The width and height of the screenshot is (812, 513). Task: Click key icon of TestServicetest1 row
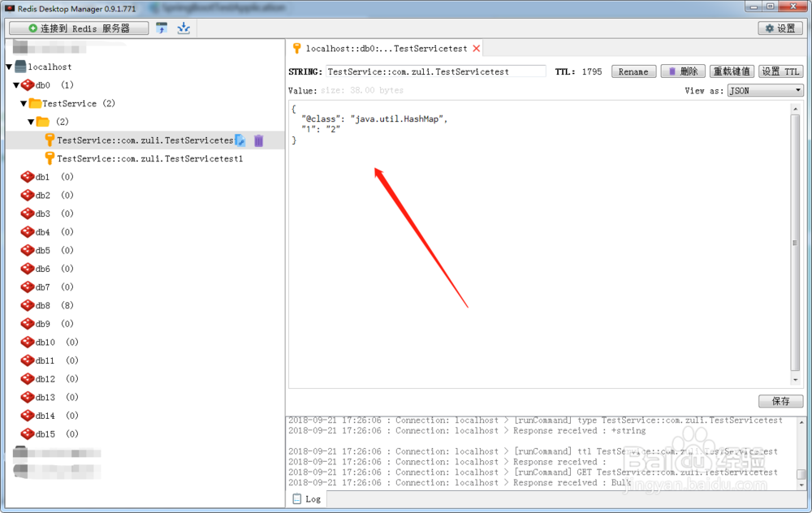pos(50,158)
